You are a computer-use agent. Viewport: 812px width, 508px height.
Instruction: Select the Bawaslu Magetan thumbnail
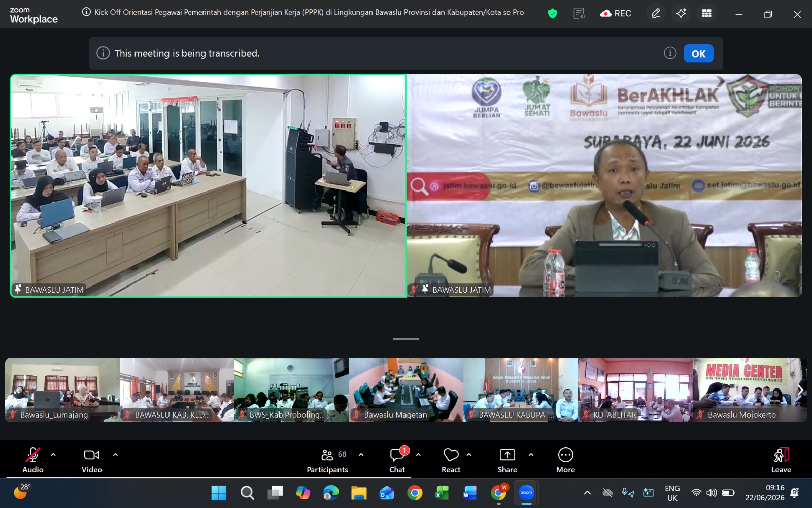point(407,390)
